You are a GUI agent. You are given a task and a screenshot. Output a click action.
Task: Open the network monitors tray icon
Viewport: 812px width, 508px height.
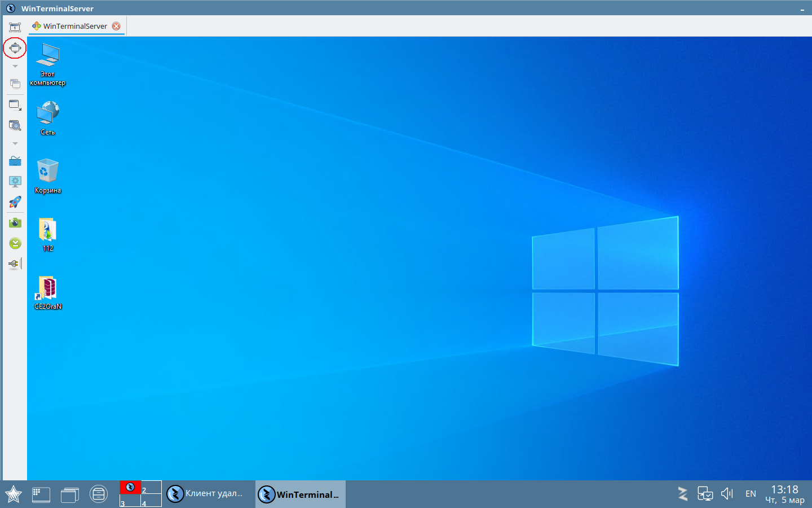[x=705, y=494]
